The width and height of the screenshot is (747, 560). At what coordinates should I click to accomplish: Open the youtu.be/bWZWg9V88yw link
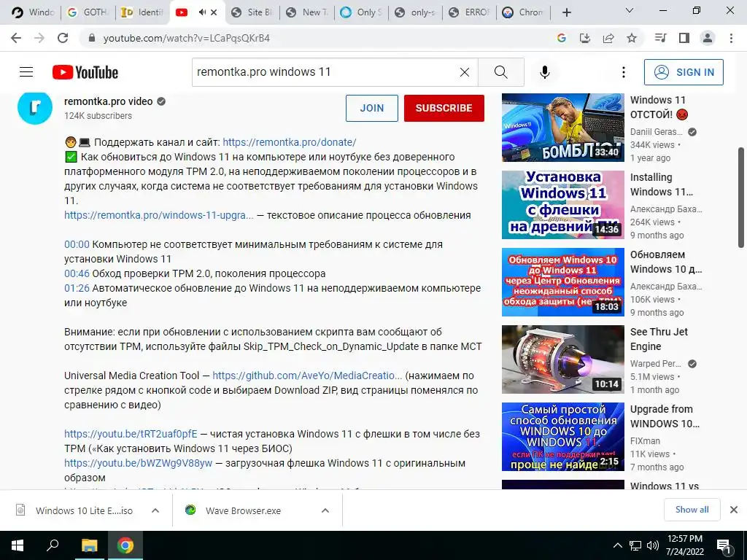pyautogui.click(x=138, y=463)
